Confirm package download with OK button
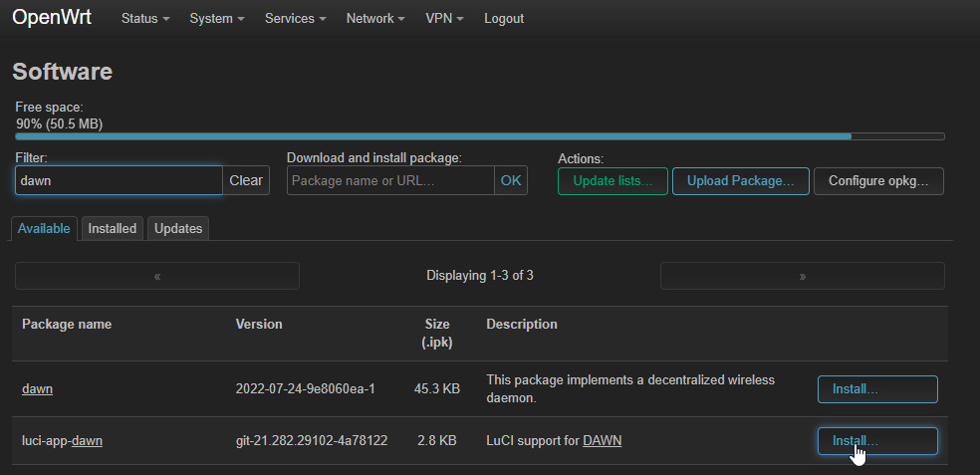Image resolution: width=980 pixels, height=475 pixels. [x=511, y=180]
